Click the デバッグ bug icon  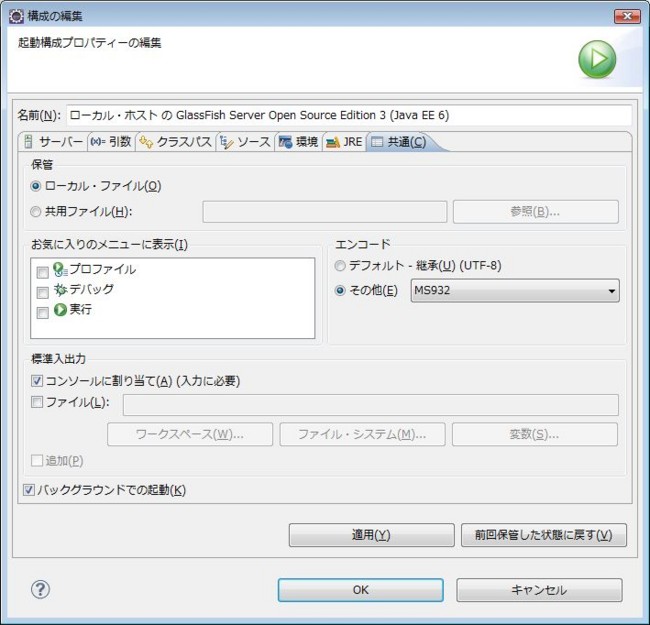60,290
